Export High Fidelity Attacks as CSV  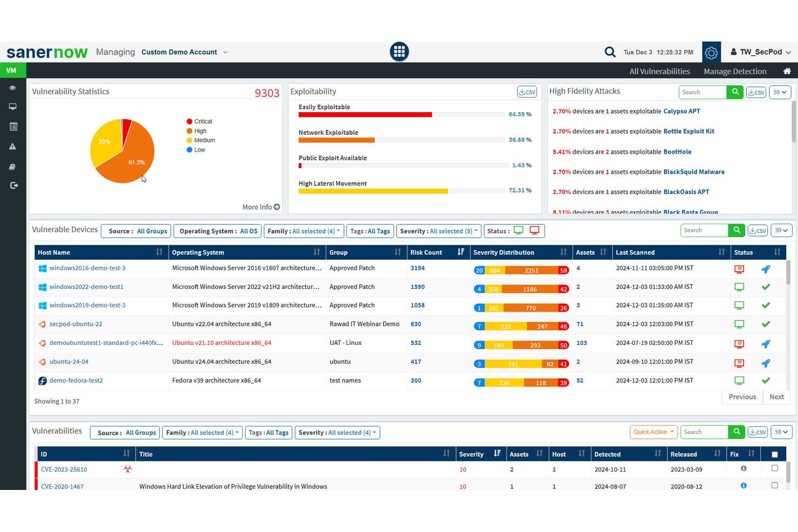pos(756,92)
